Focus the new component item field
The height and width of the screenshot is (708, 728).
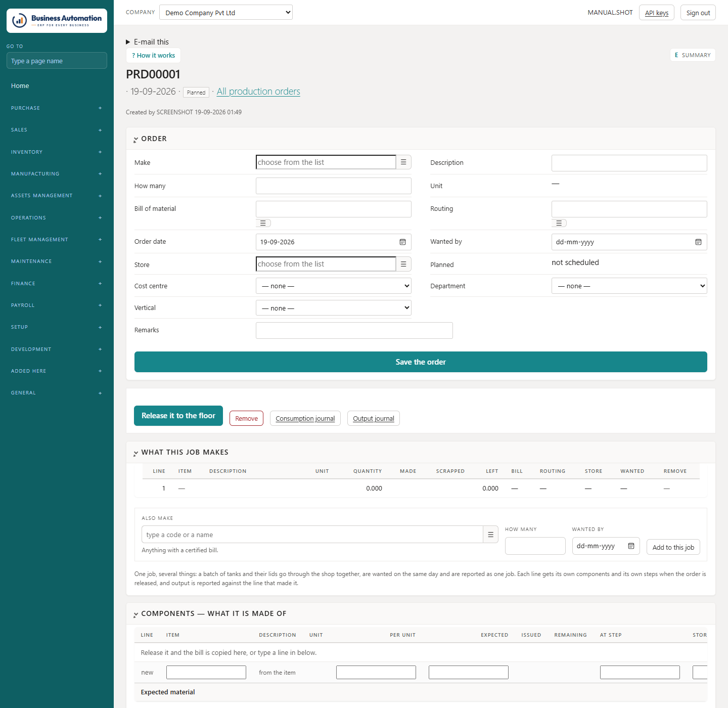point(206,673)
